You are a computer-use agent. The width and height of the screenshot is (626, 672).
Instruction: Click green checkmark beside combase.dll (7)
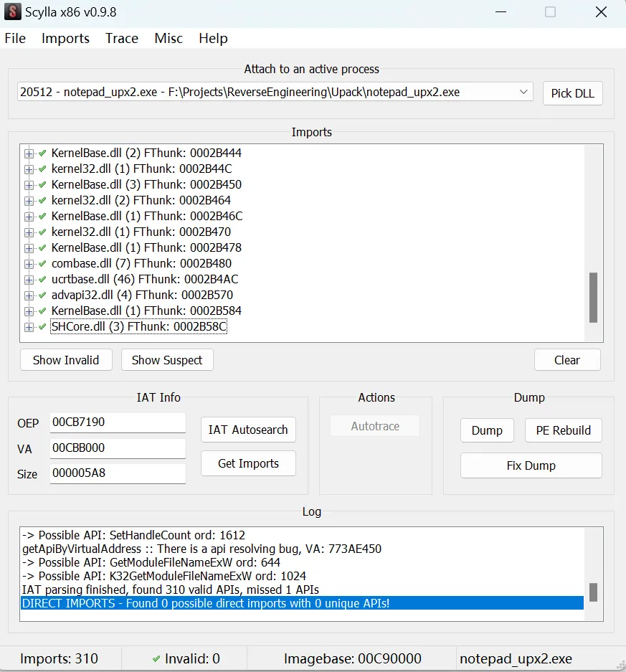[42, 263]
